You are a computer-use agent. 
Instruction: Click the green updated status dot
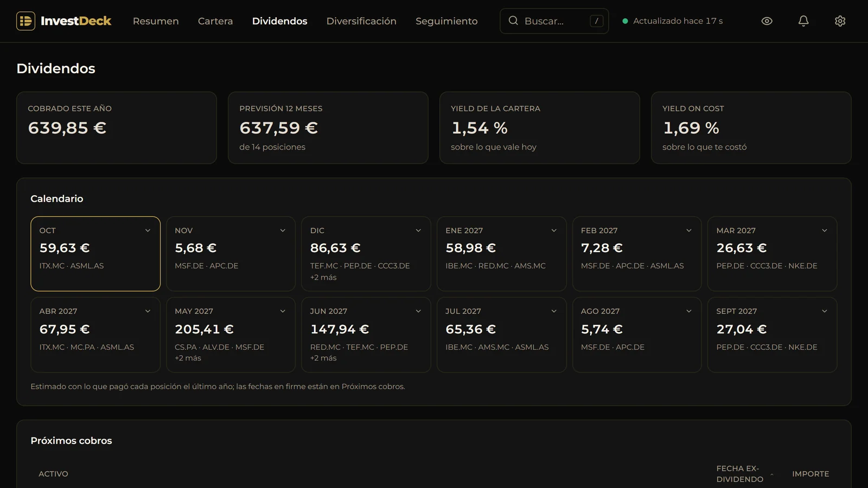pyautogui.click(x=625, y=21)
